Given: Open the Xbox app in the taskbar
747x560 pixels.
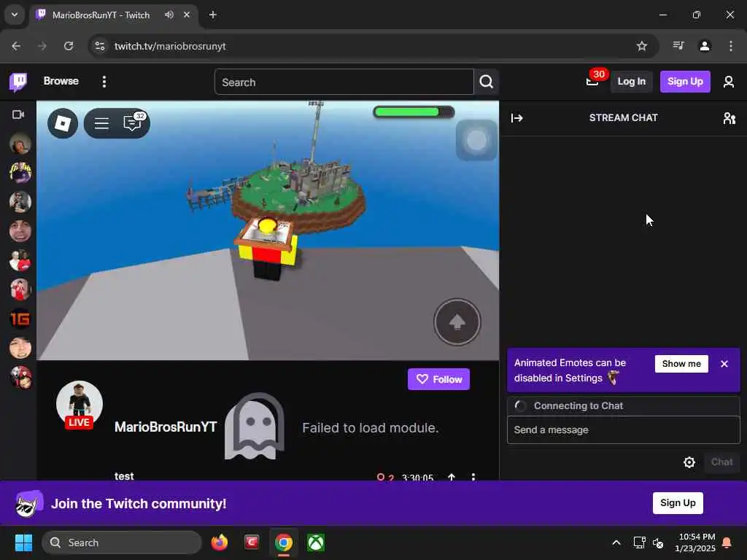Looking at the screenshot, I should coord(315,542).
